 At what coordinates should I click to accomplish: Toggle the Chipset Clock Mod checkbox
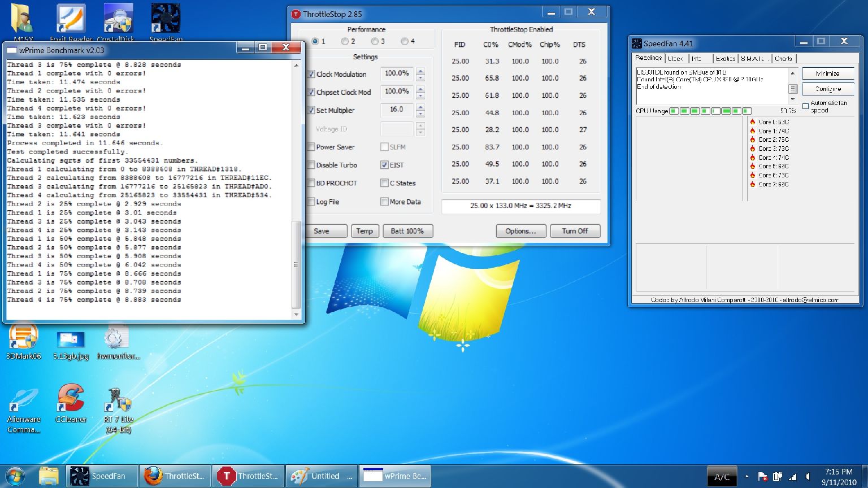pos(311,92)
